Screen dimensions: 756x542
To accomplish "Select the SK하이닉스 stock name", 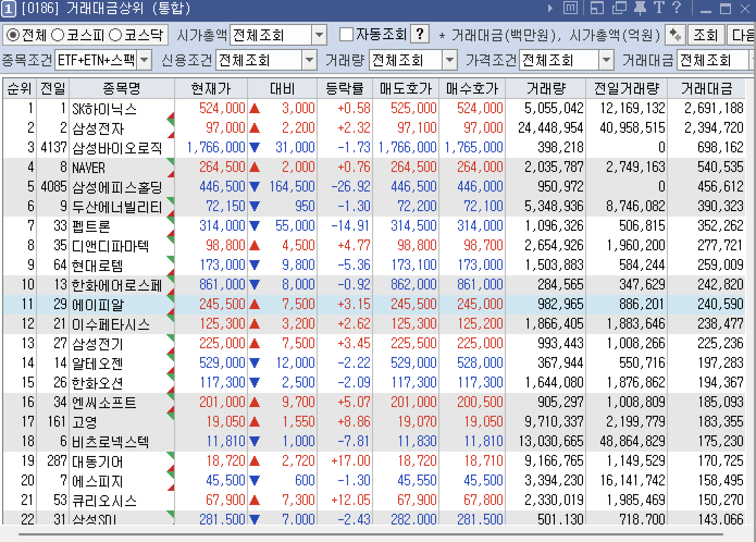I will (x=104, y=109).
